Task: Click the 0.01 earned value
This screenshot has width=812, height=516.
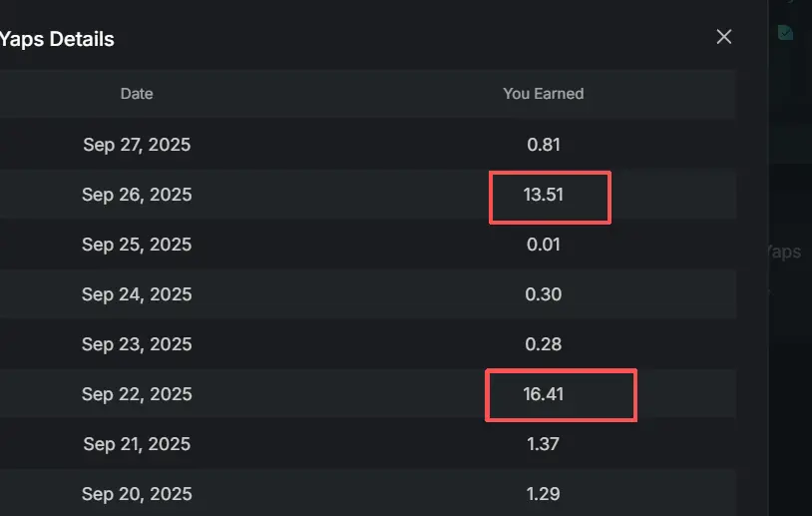Action: point(544,245)
